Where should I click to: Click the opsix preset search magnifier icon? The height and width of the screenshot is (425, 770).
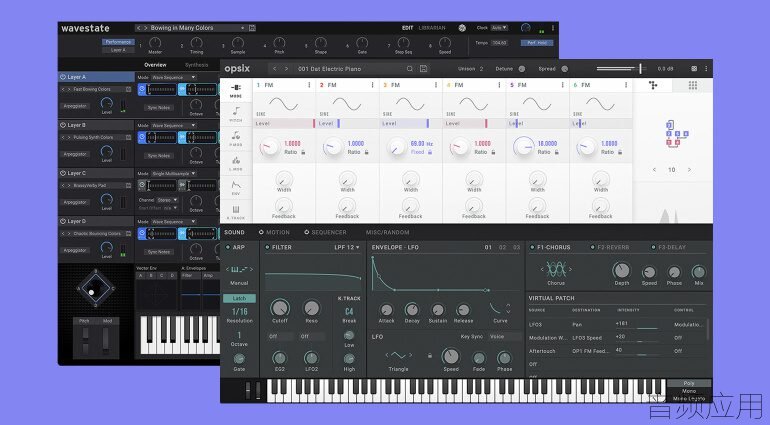(410, 69)
